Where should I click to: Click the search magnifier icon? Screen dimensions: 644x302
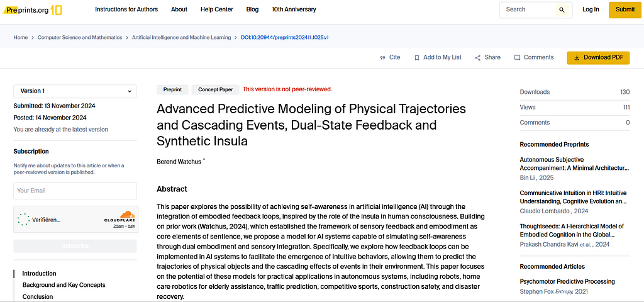562,10
